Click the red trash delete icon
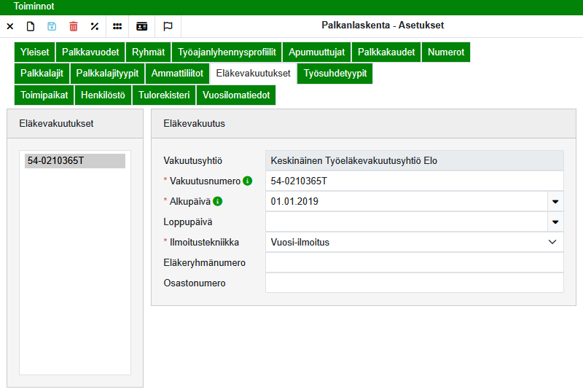This screenshot has height=392, width=583. [x=73, y=26]
